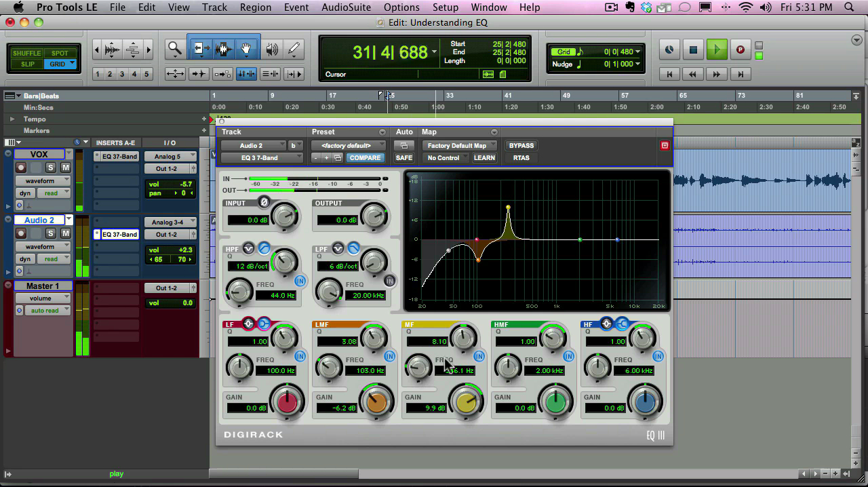Click the Rewind transport button
The height and width of the screenshot is (487, 868).
tap(693, 74)
